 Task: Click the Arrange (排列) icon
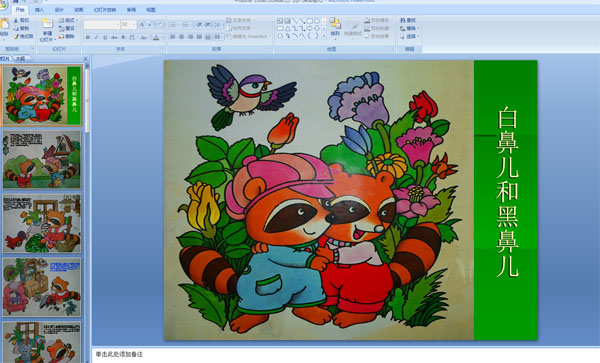pos(335,24)
